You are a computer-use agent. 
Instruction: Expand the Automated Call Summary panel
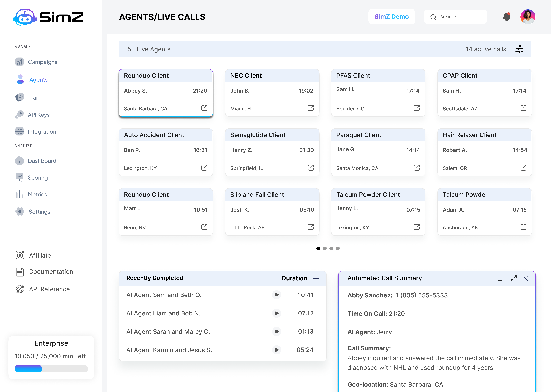pos(514,278)
